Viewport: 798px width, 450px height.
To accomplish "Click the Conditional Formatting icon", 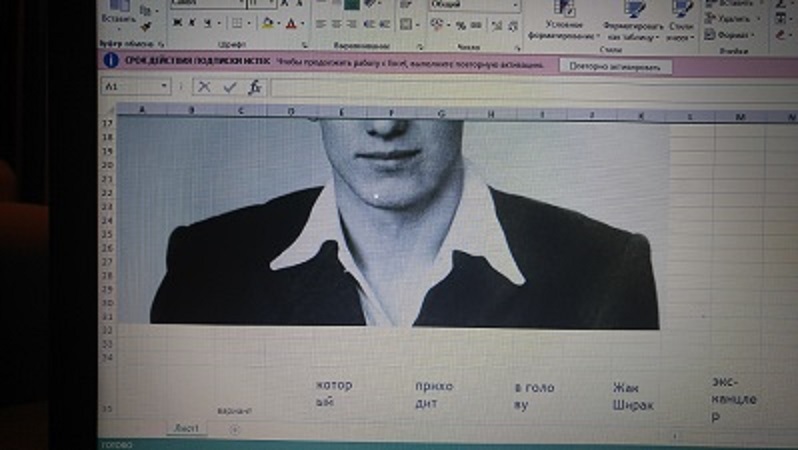I will coord(565,8).
